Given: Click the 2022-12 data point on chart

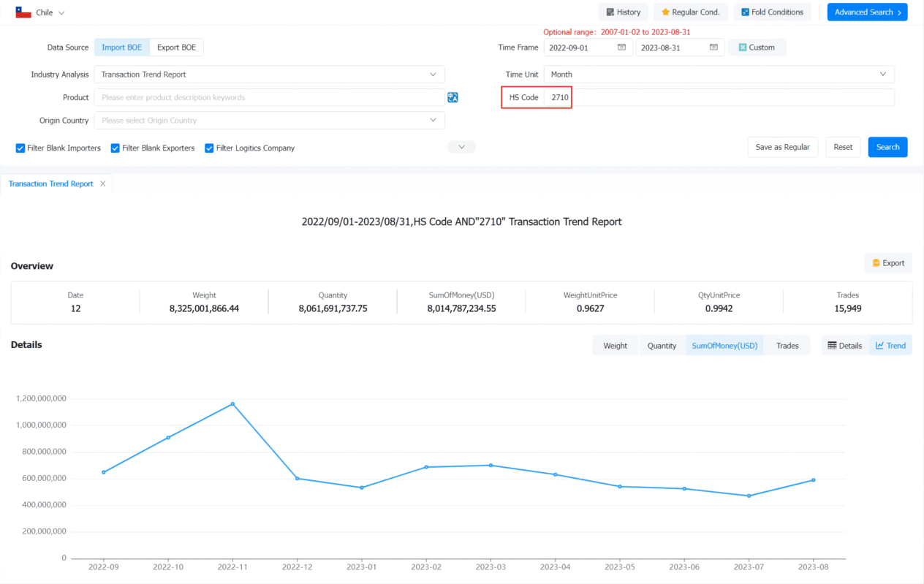Looking at the screenshot, I should [x=297, y=478].
